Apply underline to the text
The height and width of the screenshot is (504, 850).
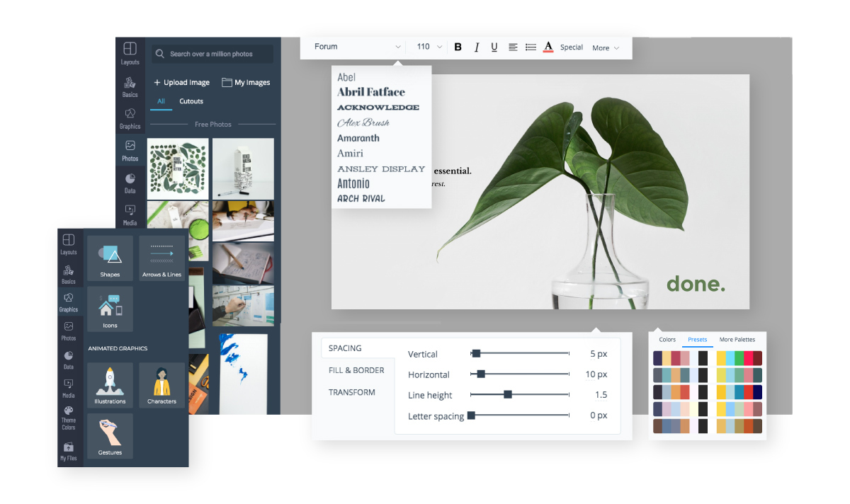click(494, 47)
